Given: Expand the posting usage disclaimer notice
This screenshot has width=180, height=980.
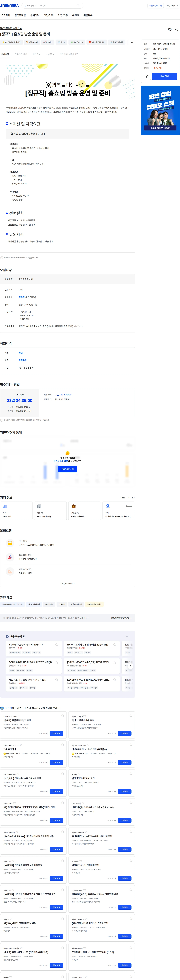Looking at the screenshot, I should point(88,618).
